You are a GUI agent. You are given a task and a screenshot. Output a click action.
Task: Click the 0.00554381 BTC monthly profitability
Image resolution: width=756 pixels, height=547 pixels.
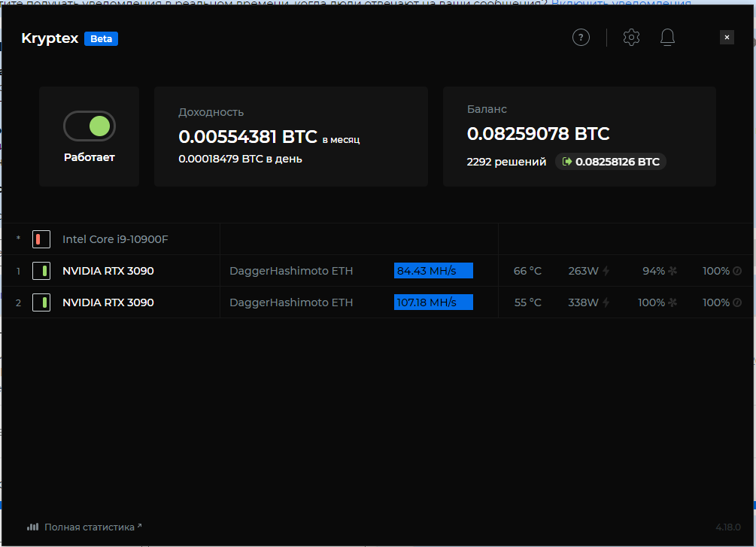[247, 137]
